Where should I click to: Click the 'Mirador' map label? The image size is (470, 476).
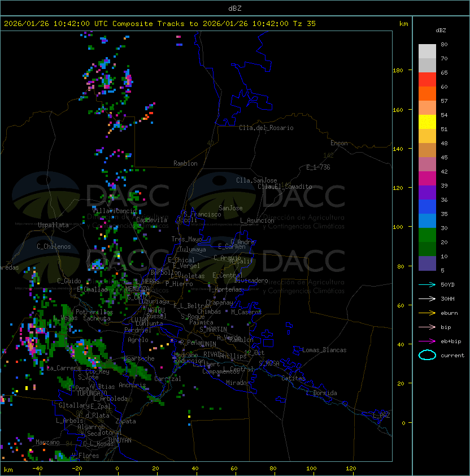[238, 383]
